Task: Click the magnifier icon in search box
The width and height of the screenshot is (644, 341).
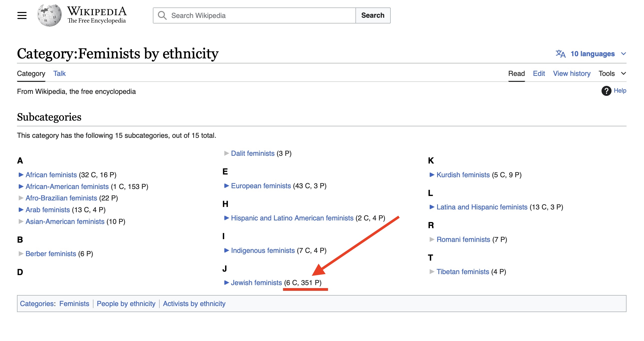Action: [162, 15]
